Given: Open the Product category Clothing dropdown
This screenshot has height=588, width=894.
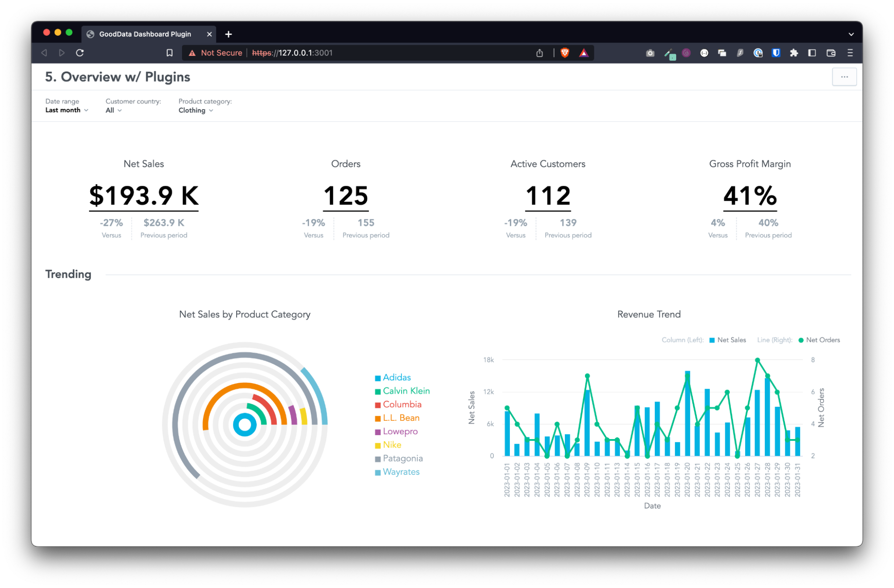Looking at the screenshot, I should click(x=196, y=110).
